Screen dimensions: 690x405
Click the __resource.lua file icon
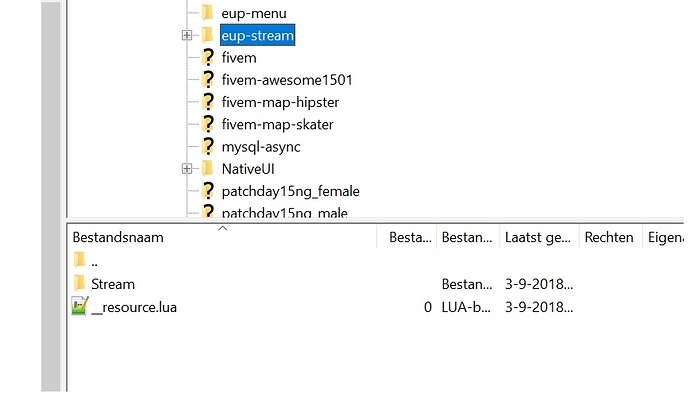click(80, 306)
